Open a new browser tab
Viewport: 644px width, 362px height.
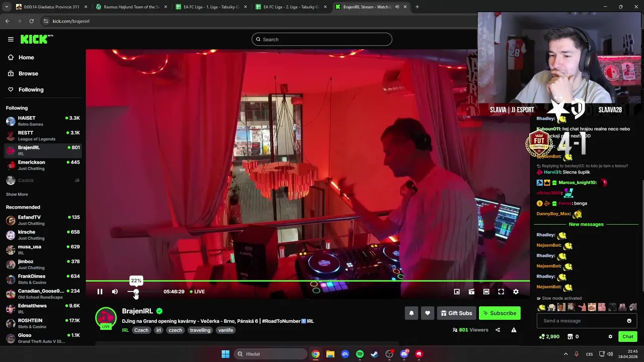(x=417, y=7)
